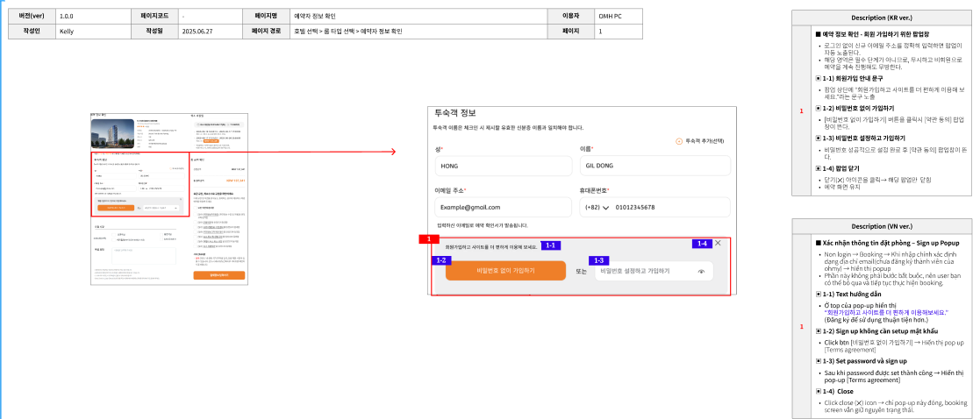
Task: Click KR bullet 예약 화면 유지
Action: point(841,187)
